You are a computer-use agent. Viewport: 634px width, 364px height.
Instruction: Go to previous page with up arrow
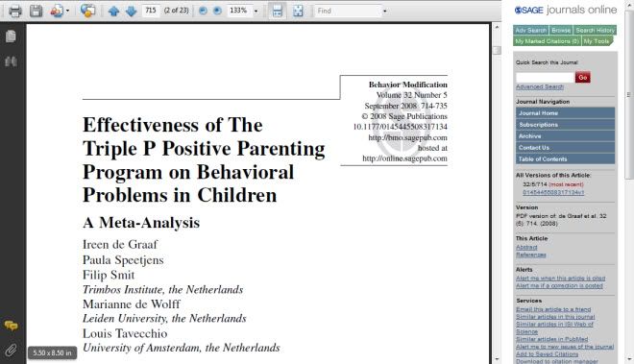coord(113,11)
